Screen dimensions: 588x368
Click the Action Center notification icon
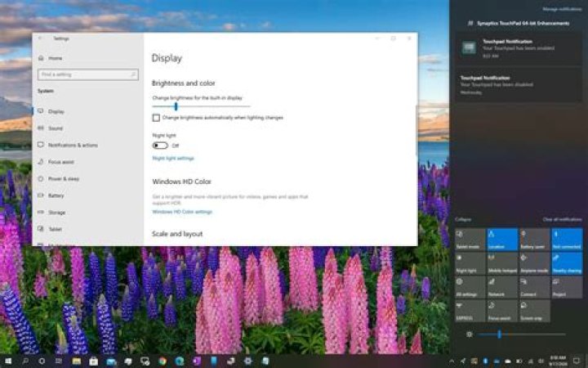coord(577,361)
